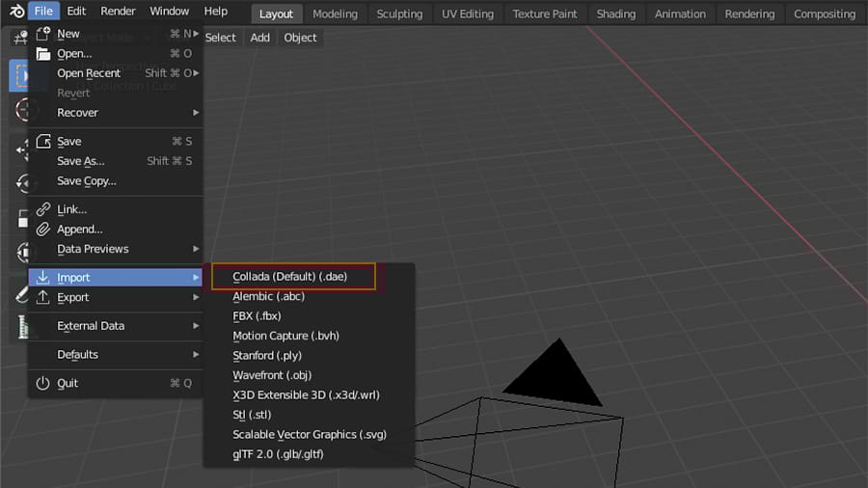Switch to the Compositing workspace tab
The height and width of the screenshot is (488, 868).
(x=825, y=14)
